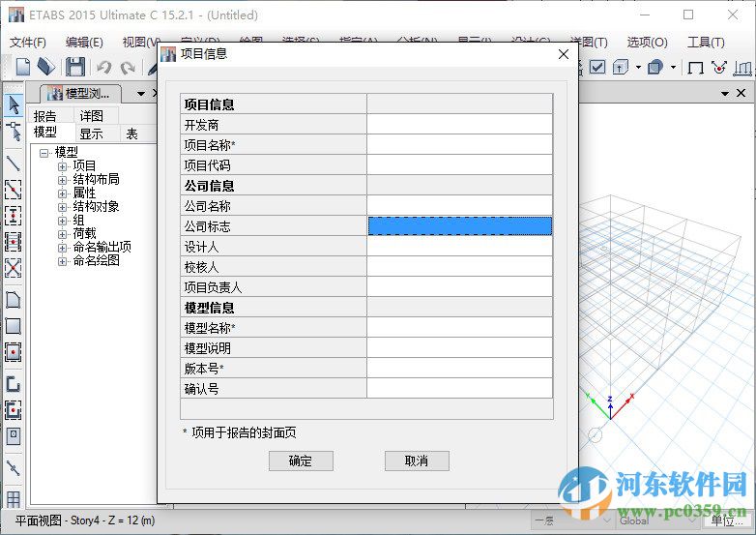The height and width of the screenshot is (535, 756).
Task: Collapse the root 模型 tree node
Action: point(44,153)
